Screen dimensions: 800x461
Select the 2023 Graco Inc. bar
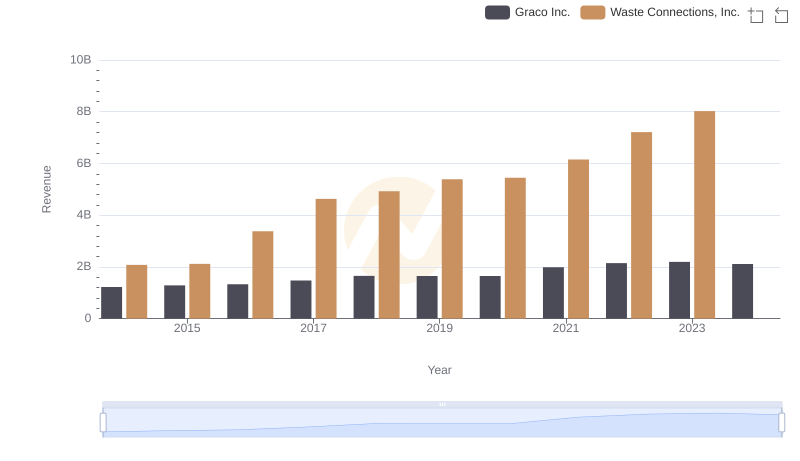coord(679,290)
